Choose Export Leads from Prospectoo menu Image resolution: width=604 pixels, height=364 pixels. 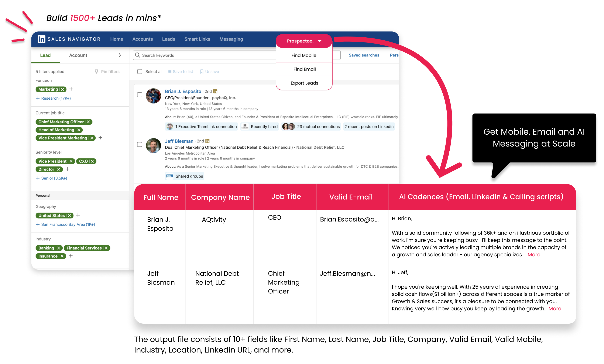click(x=304, y=83)
